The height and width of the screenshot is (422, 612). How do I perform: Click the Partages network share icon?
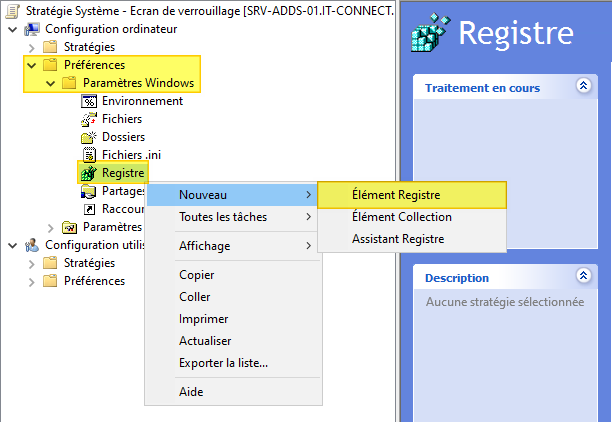point(89,191)
